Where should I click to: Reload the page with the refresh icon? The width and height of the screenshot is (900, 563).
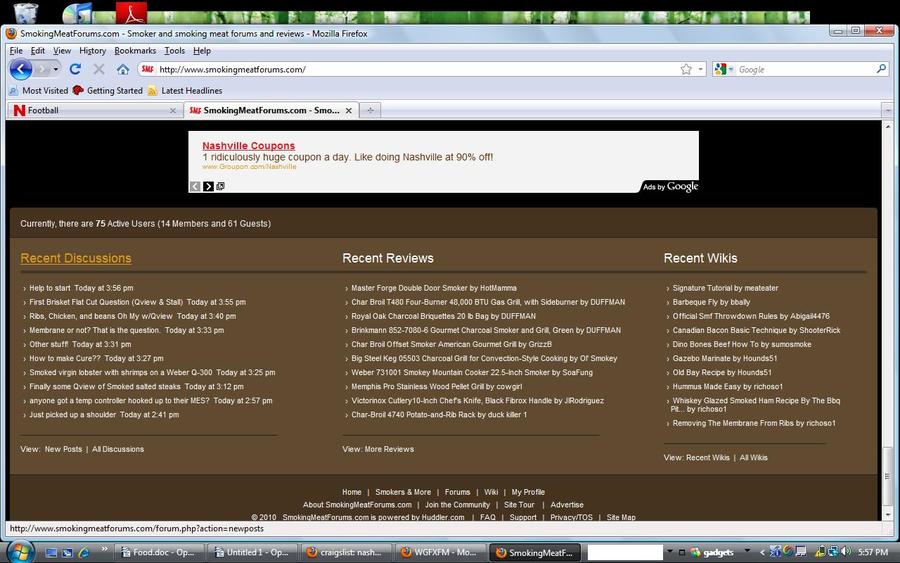(75, 69)
